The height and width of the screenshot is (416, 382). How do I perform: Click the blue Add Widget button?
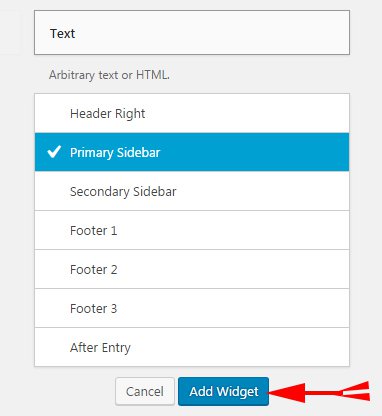click(x=223, y=391)
